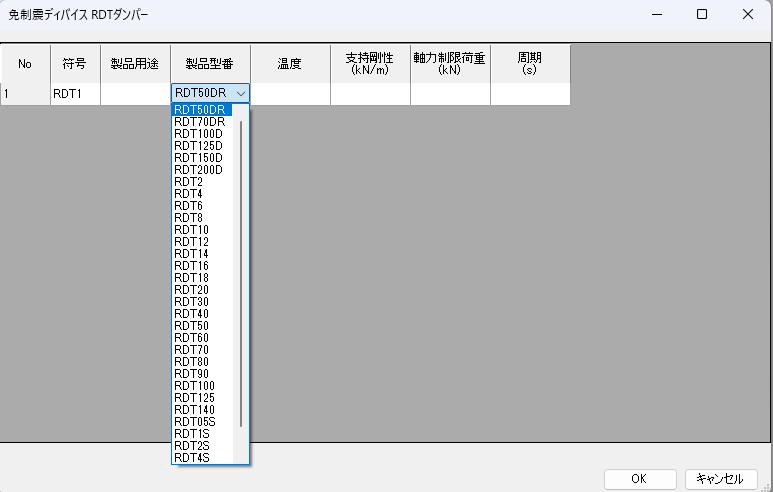Select RDT200D list entry
This screenshot has height=492, width=773.
pos(202,170)
